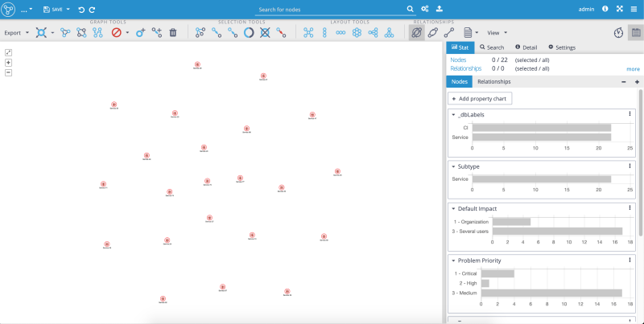Open the _dbLabels chart kebab menu

point(630,114)
